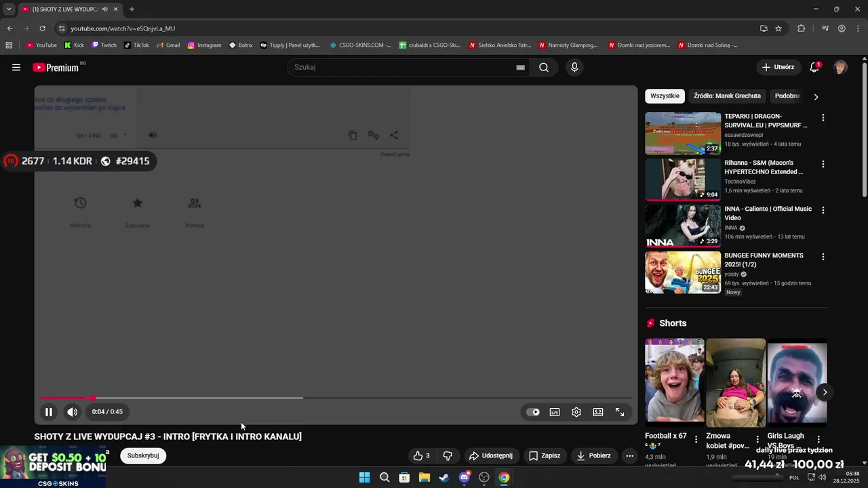Open options for Zmowa kobiet short

pos(757,439)
